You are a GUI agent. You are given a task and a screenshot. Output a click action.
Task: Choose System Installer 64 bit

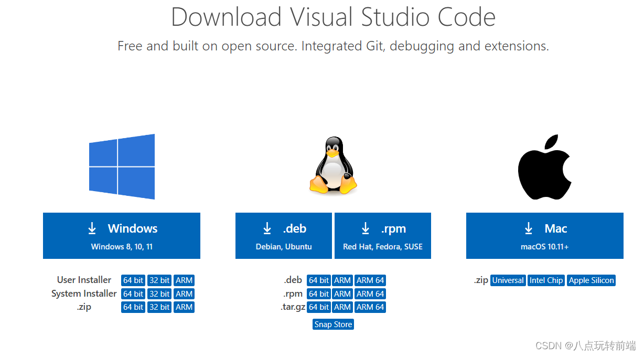coord(133,294)
